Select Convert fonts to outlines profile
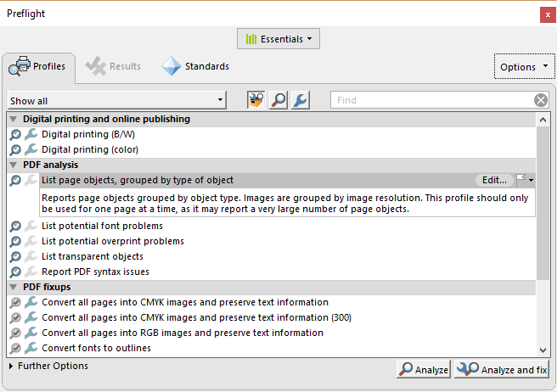 [x=96, y=348]
